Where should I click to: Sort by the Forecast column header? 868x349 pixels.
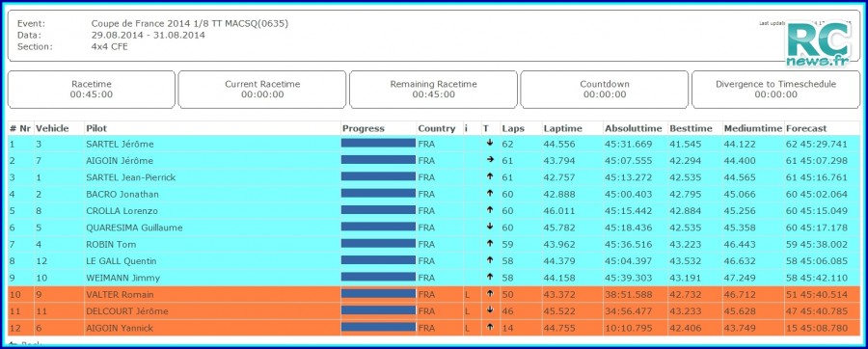[806, 128]
